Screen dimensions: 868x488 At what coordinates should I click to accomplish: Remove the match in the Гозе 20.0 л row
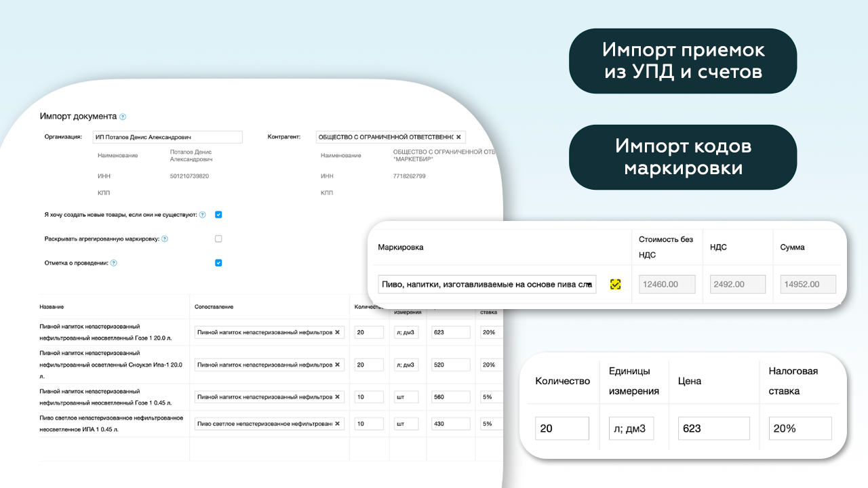[337, 332]
